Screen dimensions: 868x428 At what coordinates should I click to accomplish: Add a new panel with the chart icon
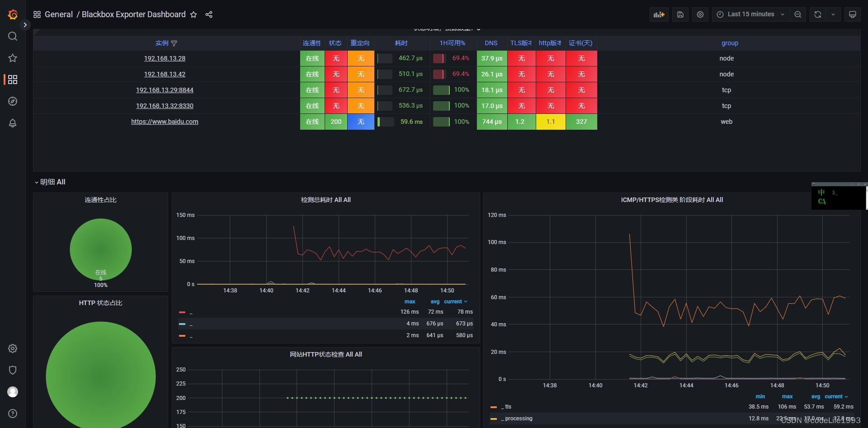coord(659,14)
